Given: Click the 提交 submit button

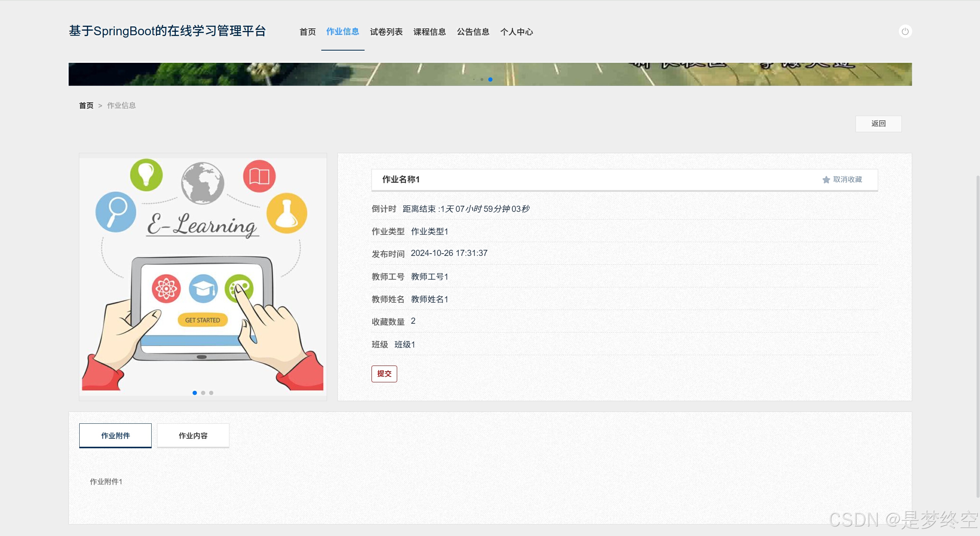Looking at the screenshot, I should point(384,374).
